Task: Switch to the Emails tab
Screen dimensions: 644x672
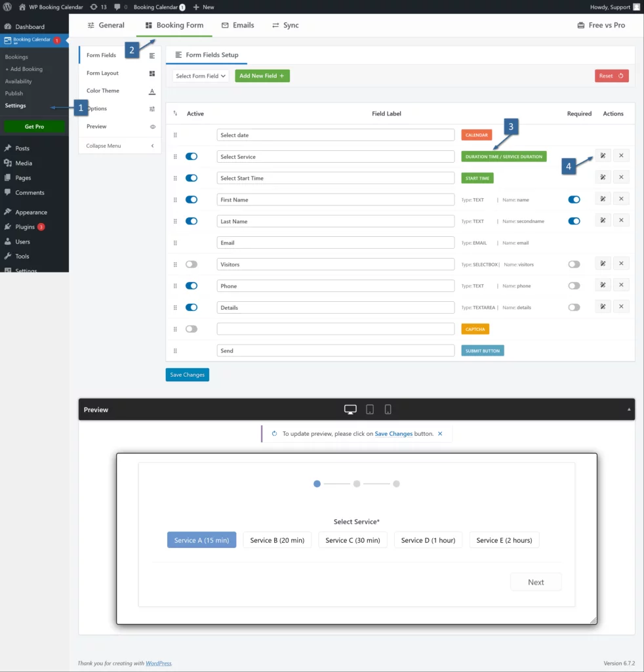Action: [237, 25]
